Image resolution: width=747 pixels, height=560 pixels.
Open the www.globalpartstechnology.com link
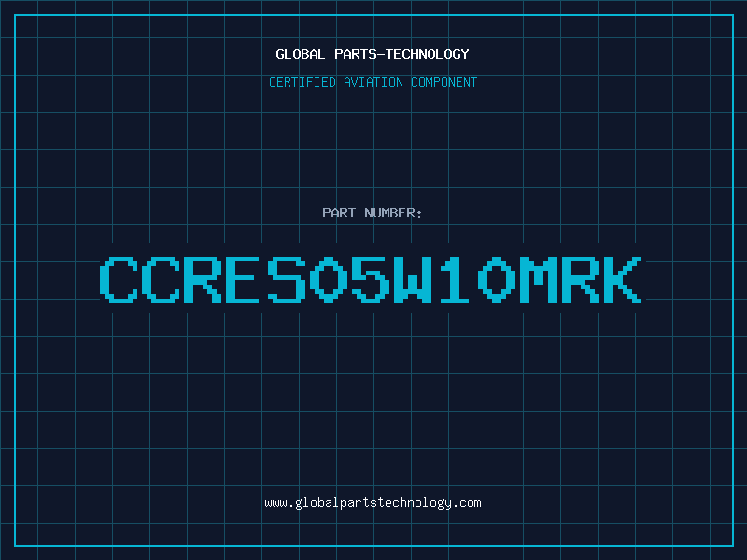point(373,503)
